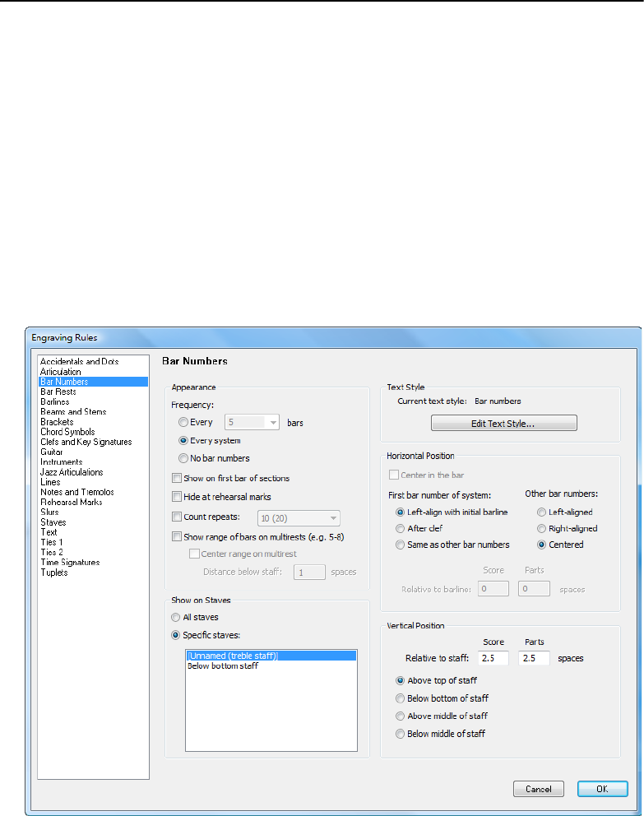
Task: Select Above middle of staff option
Action: coord(400,716)
